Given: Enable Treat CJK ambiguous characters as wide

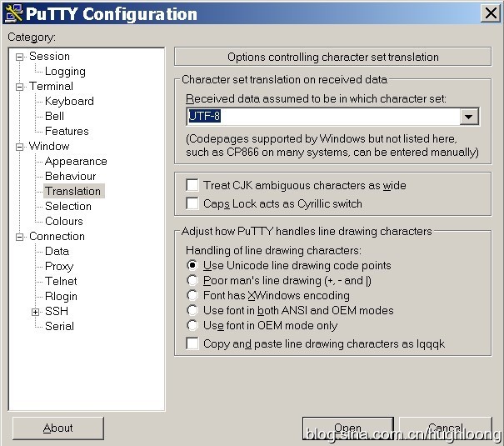Looking at the screenshot, I should (192, 185).
